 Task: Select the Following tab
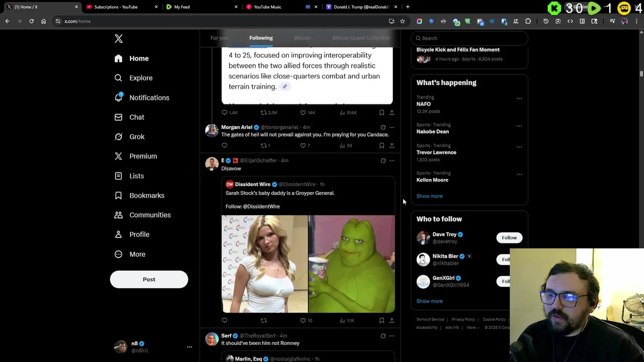(x=261, y=38)
